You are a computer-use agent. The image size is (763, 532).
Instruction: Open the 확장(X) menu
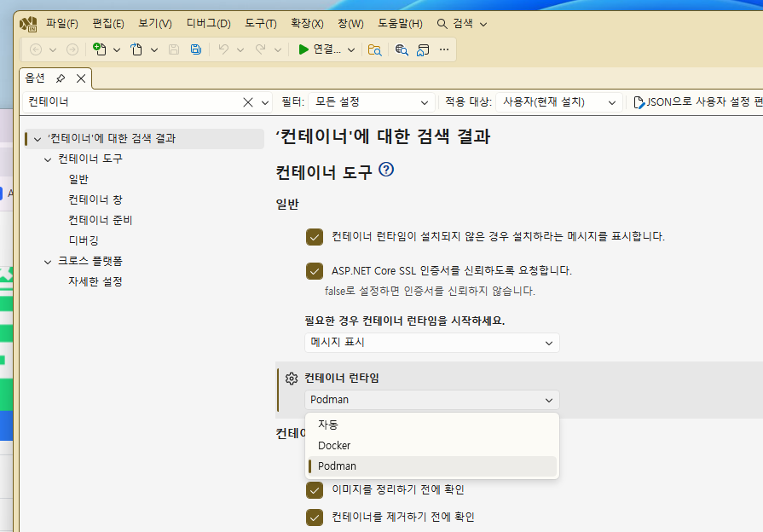pyautogui.click(x=307, y=24)
